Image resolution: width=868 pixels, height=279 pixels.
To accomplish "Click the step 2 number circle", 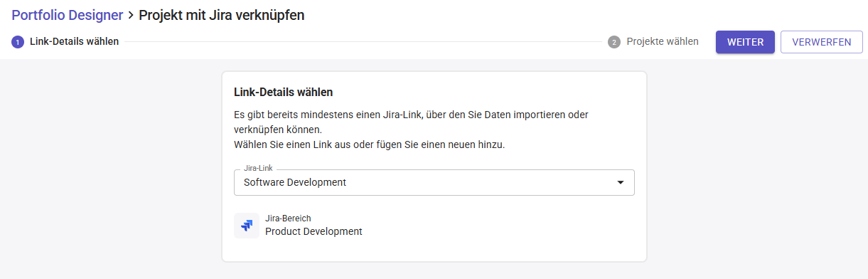I will tap(614, 42).
